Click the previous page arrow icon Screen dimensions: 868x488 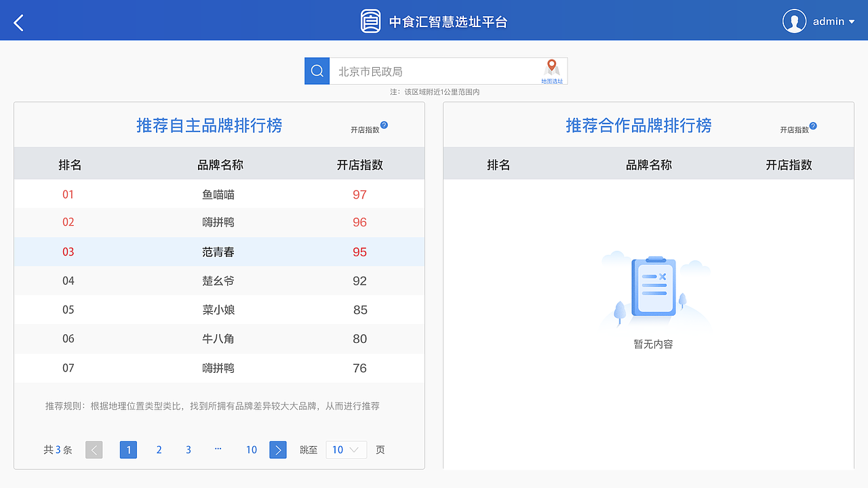94,449
